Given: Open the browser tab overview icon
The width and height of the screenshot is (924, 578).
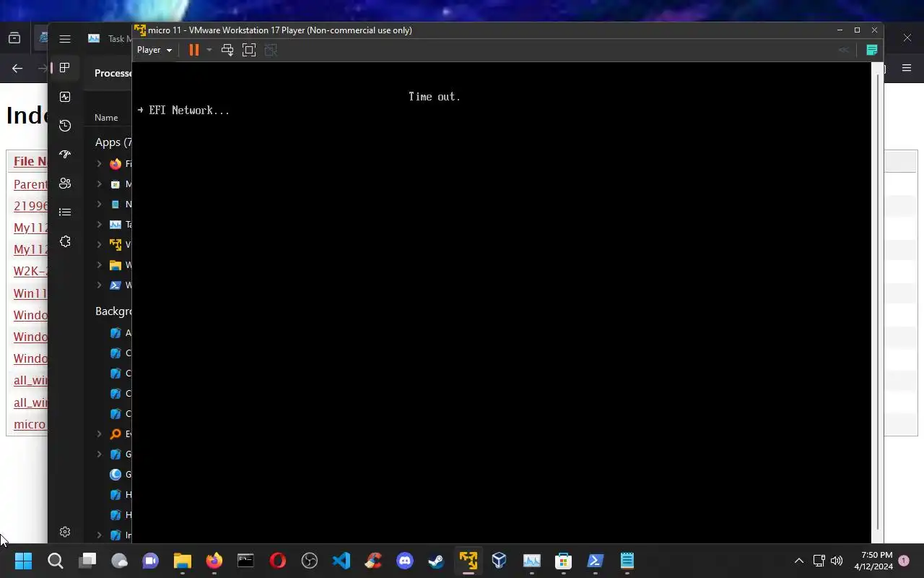Looking at the screenshot, I should 14,38.
